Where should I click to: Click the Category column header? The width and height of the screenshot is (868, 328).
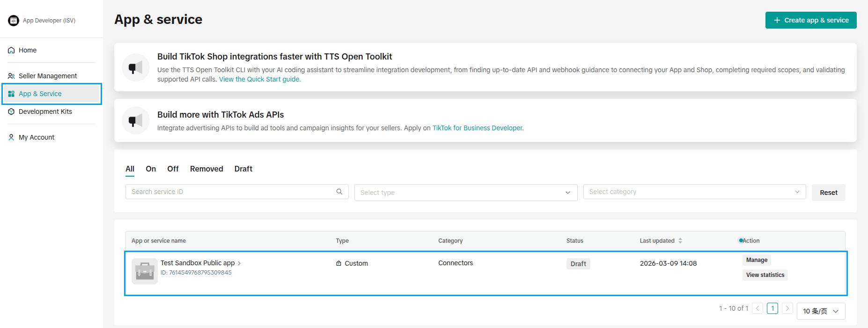point(450,241)
